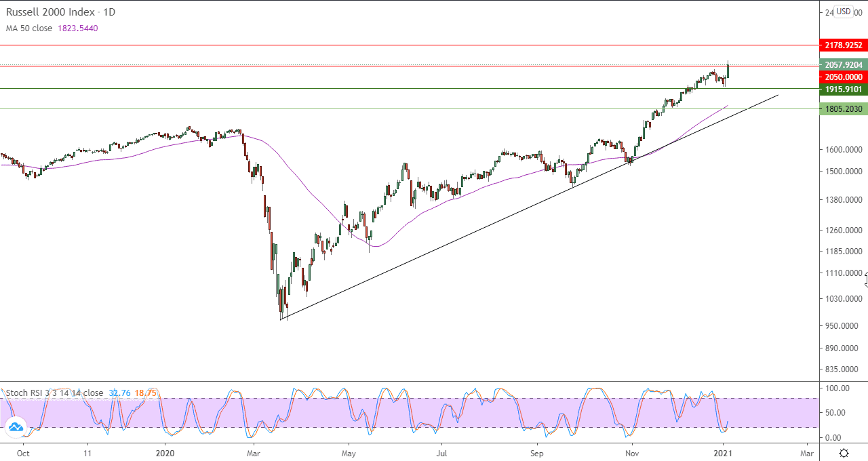Click the 2178.9252 red price label

[844, 45]
